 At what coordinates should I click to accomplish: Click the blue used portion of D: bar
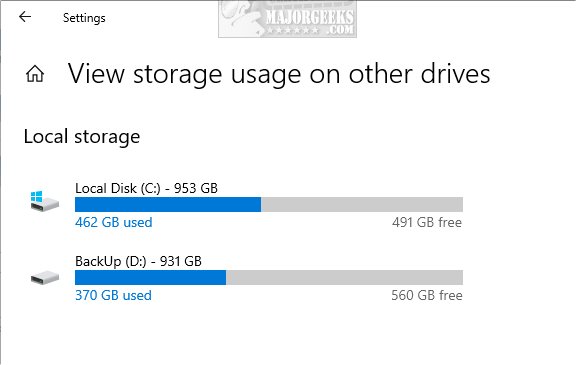pyautogui.click(x=150, y=277)
